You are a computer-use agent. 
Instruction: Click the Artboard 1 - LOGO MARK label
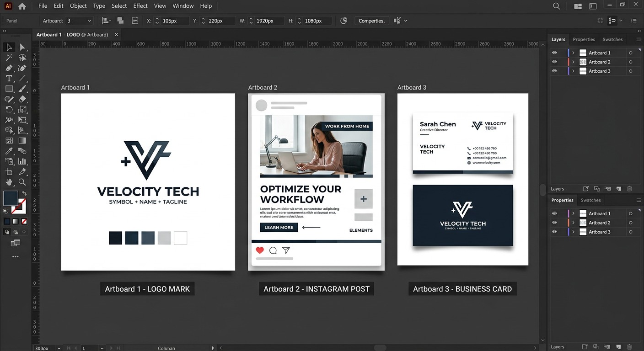point(147,289)
